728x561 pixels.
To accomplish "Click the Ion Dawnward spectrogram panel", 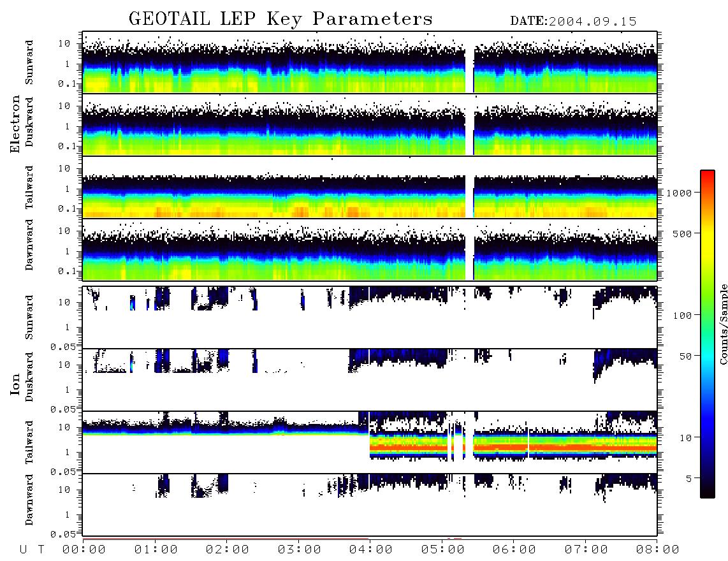I will pyautogui.click(x=370, y=505).
